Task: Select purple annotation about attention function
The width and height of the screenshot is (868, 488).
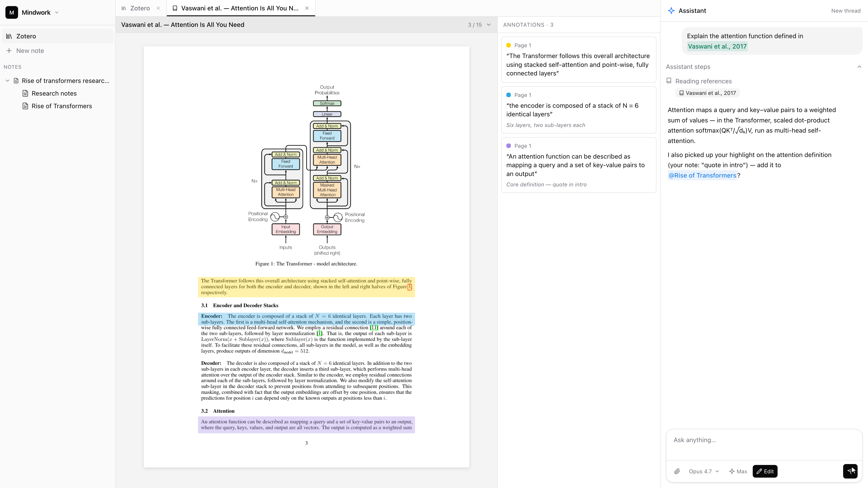Action: click(579, 165)
